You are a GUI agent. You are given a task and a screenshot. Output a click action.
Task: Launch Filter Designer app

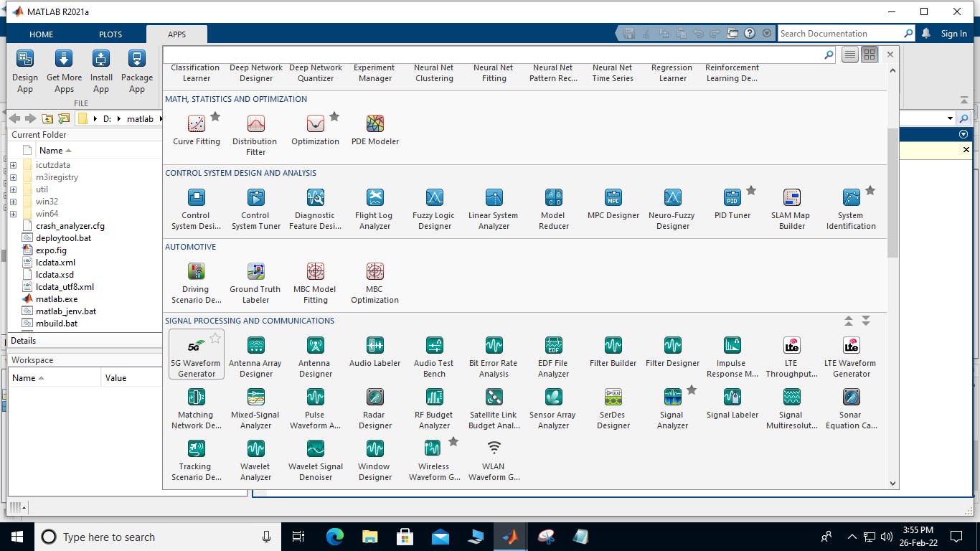pos(672,351)
